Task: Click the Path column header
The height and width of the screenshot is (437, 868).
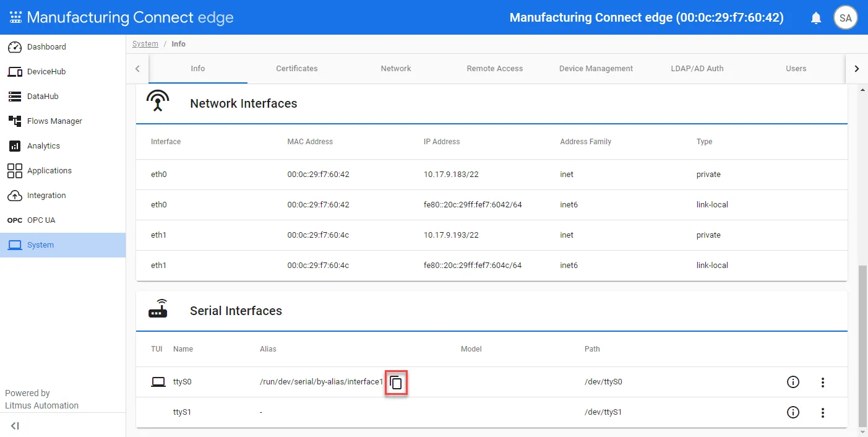Action: 592,349
